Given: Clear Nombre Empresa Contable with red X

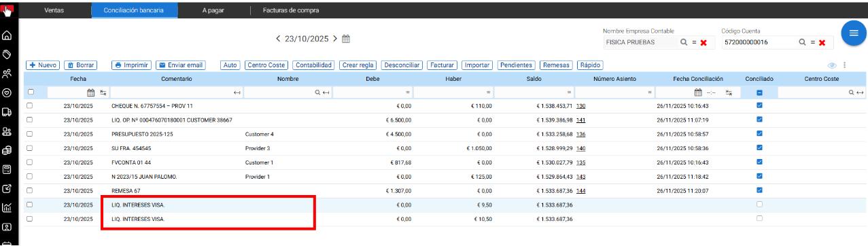Looking at the screenshot, I should (x=704, y=43).
